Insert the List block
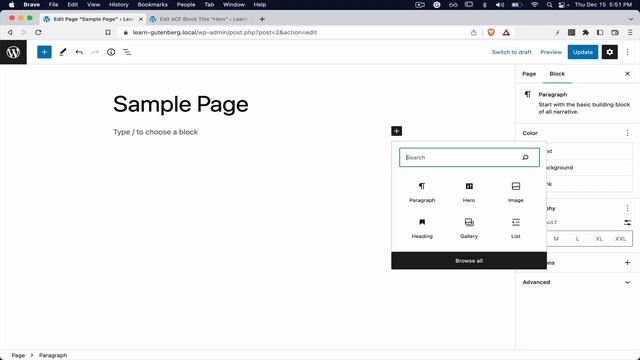This screenshot has height=360, width=640. [516, 228]
